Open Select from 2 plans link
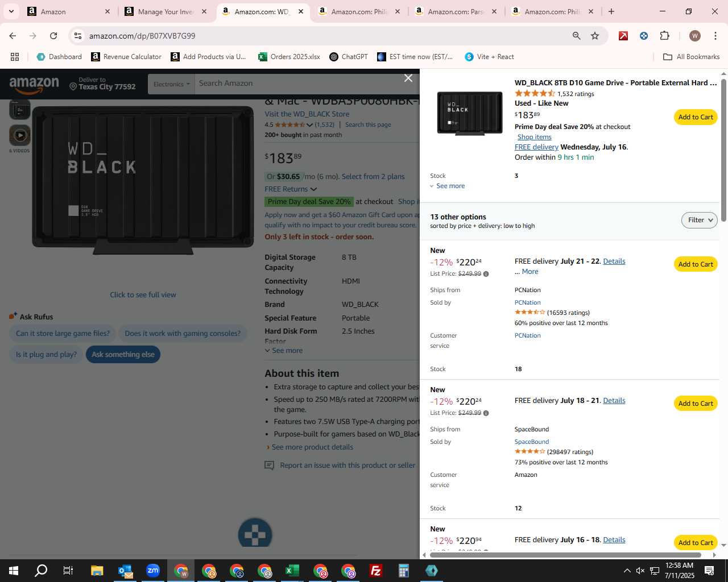 click(x=373, y=177)
